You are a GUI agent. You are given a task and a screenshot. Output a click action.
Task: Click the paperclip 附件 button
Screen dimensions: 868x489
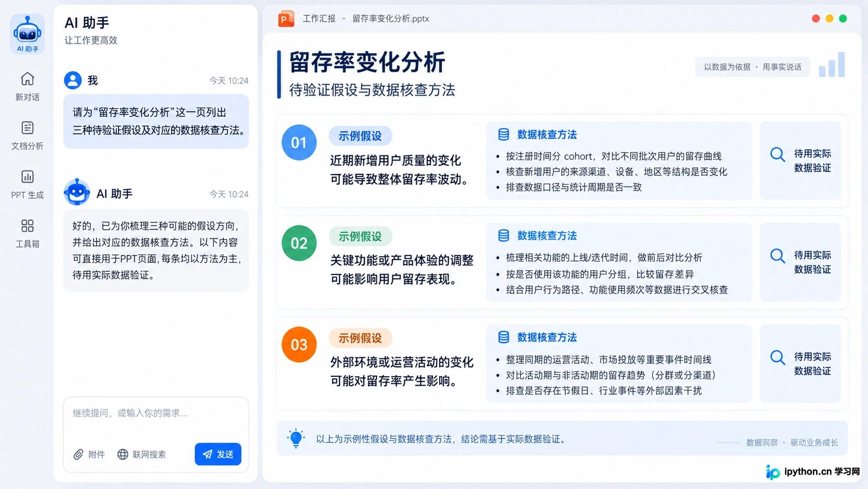point(89,454)
